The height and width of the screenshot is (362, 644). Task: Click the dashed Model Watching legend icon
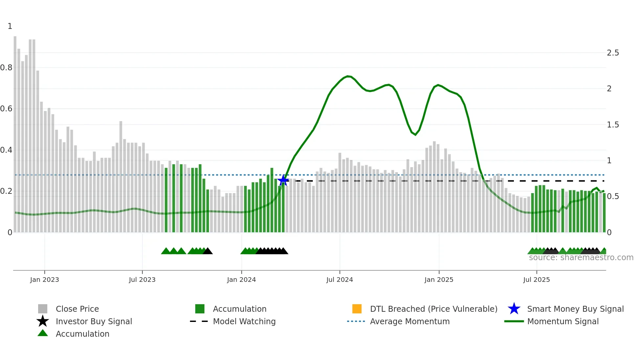tap(199, 321)
